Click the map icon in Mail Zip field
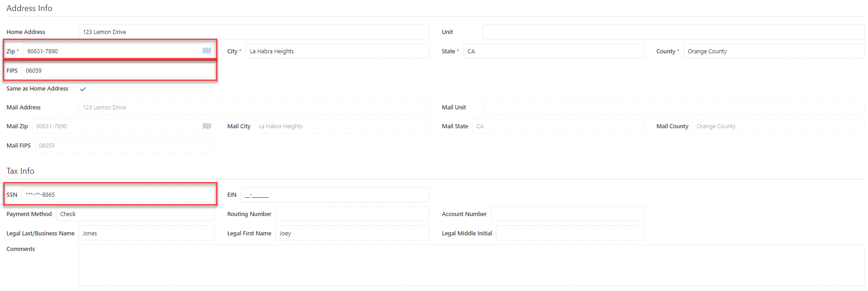The width and height of the screenshot is (868, 291). tap(207, 126)
